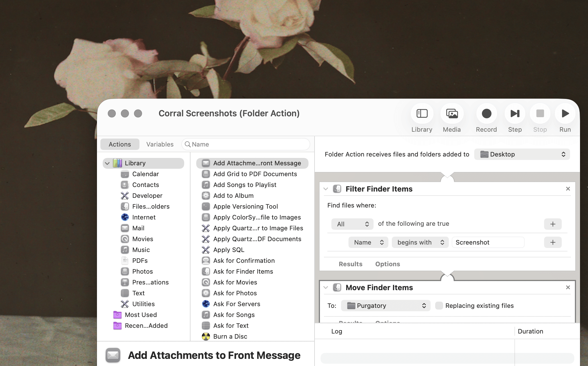This screenshot has width=588, height=366.
Task: Add a condition next to All rule
Action: pos(553,224)
